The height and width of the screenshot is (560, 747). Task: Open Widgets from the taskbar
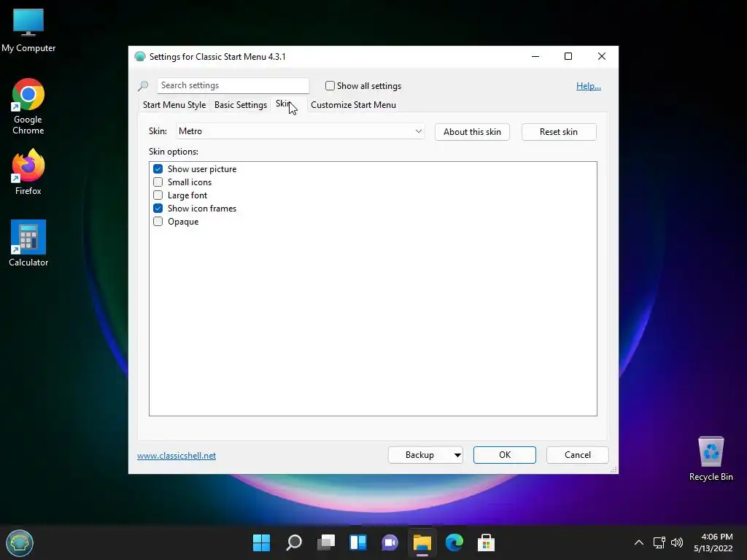(357, 542)
